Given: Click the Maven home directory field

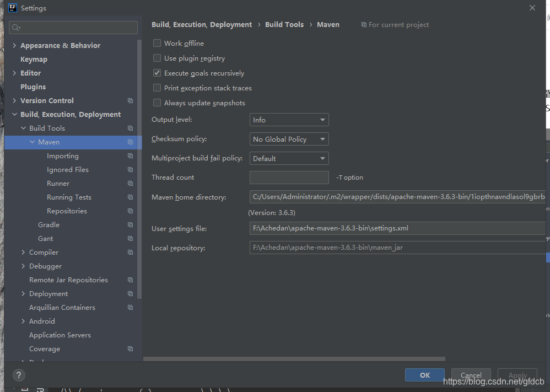Looking at the screenshot, I should 397,197.
